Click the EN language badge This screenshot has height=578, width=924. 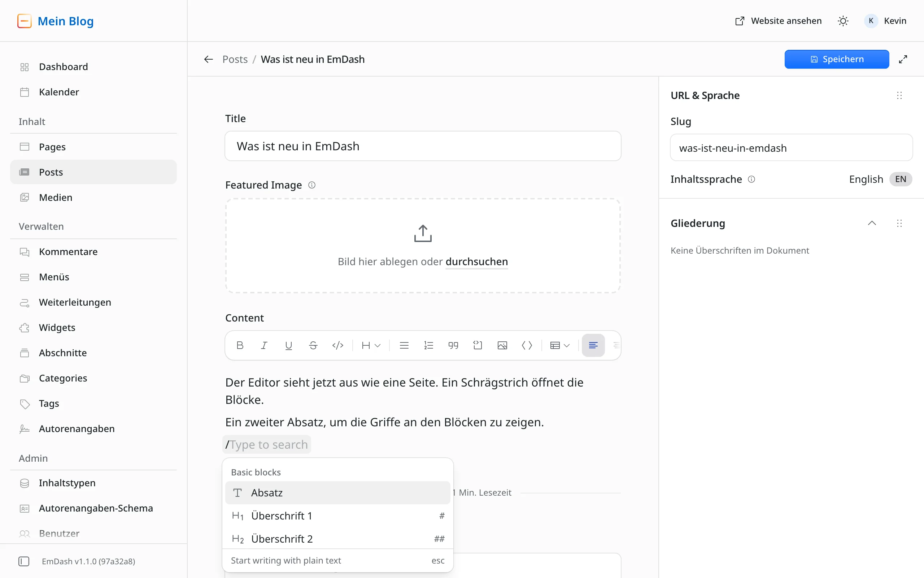pos(900,179)
